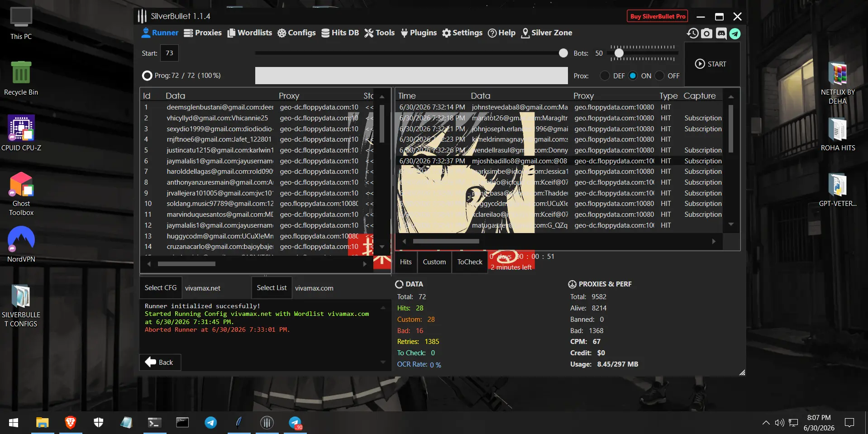Open the Tools menu
Image resolution: width=868 pixels, height=434 pixels.
click(x=379, y=33)
